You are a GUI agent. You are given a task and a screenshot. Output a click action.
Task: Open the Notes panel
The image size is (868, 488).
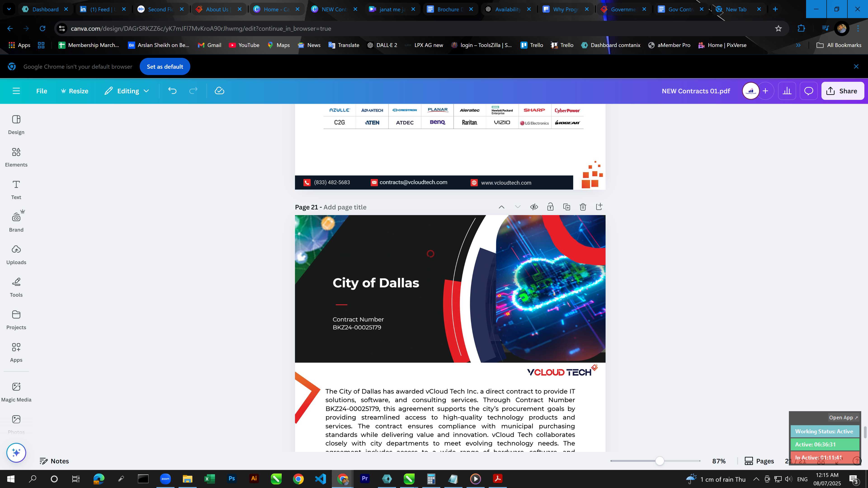[54, 461]
